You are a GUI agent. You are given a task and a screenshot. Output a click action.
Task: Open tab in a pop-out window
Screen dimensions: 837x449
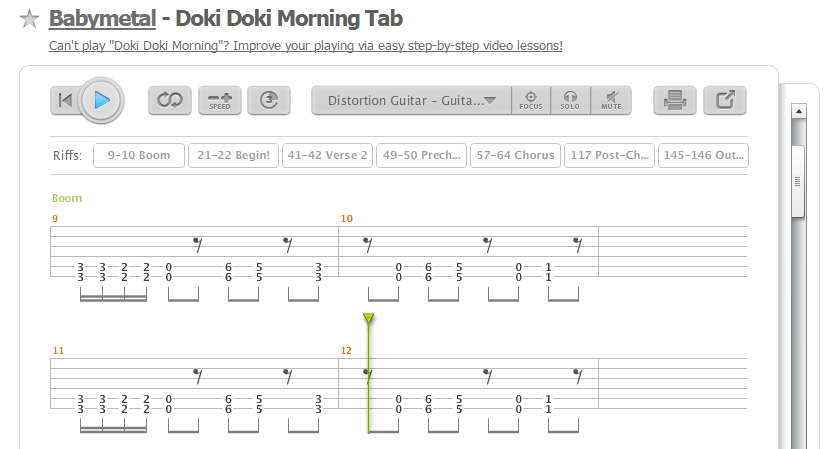click(x=725, y=100)
